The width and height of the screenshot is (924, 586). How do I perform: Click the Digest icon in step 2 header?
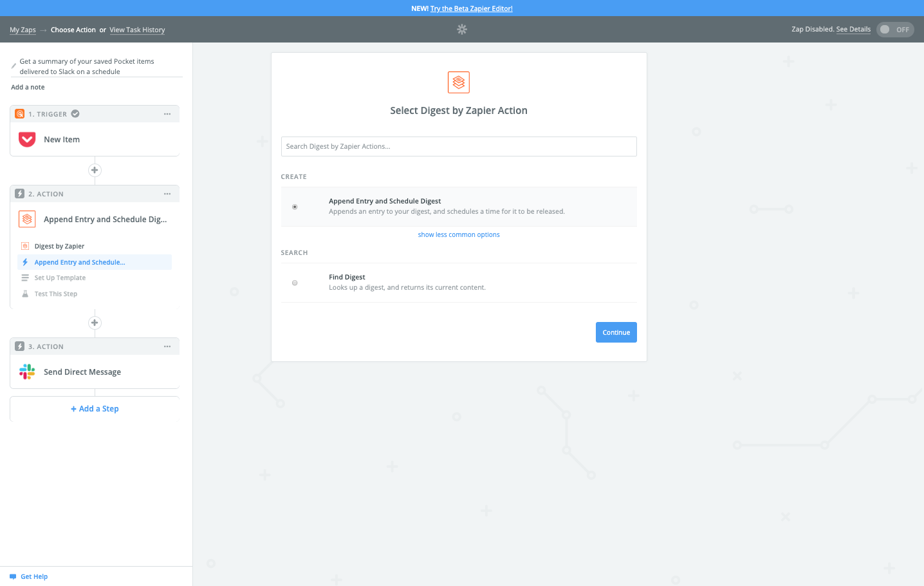(27, 220)
